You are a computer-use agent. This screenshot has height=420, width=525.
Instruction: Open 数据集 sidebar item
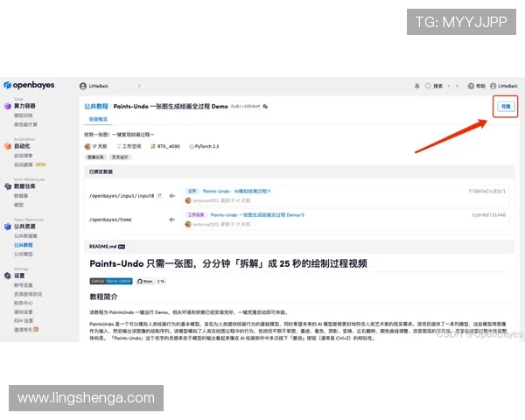[x=21, y=196]
